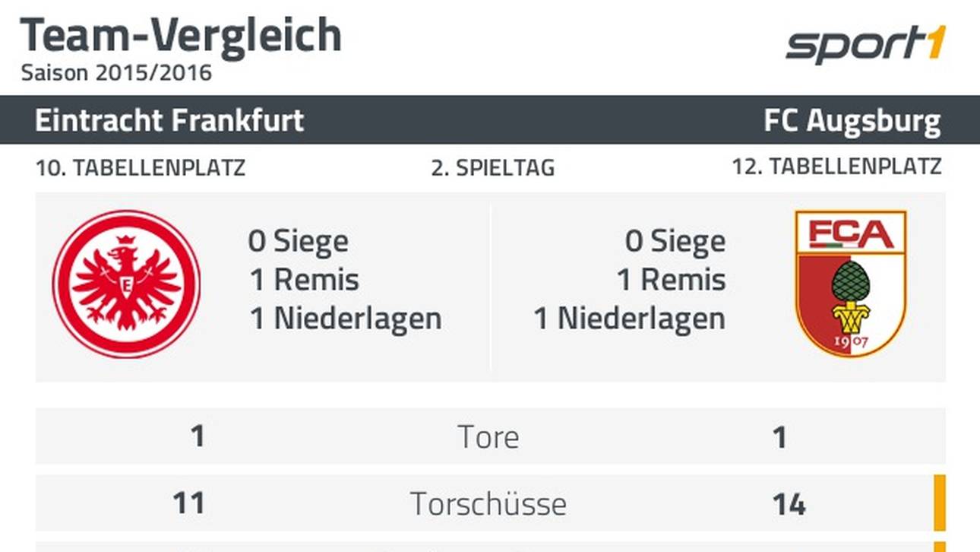
Task: Click the Eintracht Frankfurt eagle crest
Action: 126,284
